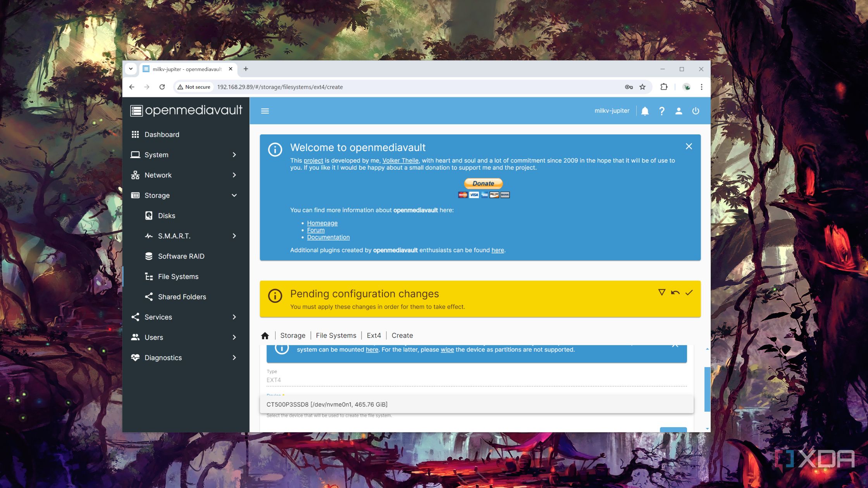Select the milkv-jupiter openmediavault tab
Screen dimensions: 868x488
tap(188, 69)
